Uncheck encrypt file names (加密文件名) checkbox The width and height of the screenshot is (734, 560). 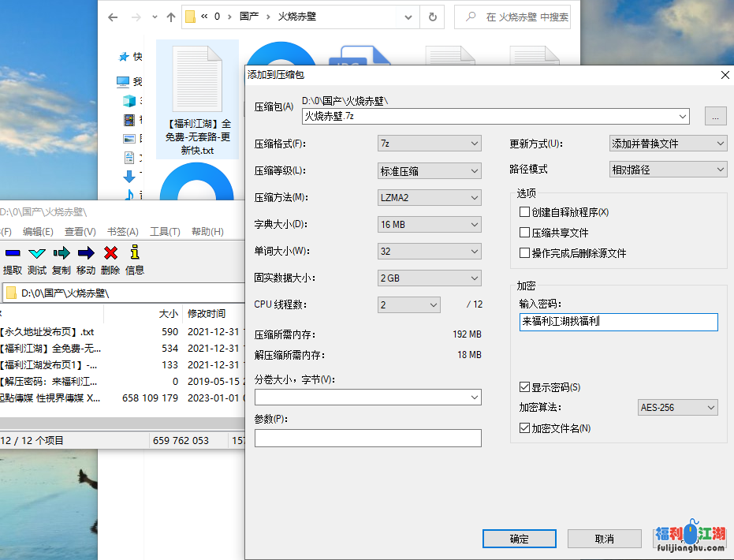[525, 428]
